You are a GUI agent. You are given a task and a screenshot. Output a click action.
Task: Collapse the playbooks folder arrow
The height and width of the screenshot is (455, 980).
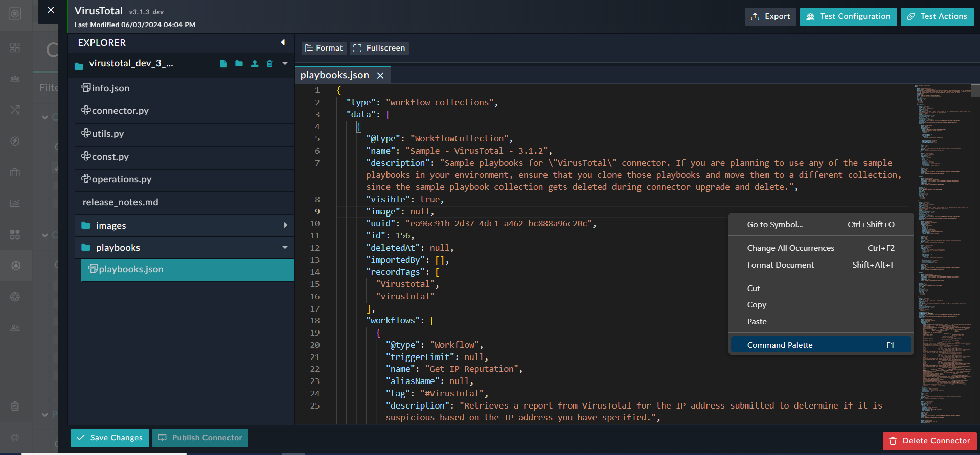pos(285,248)
